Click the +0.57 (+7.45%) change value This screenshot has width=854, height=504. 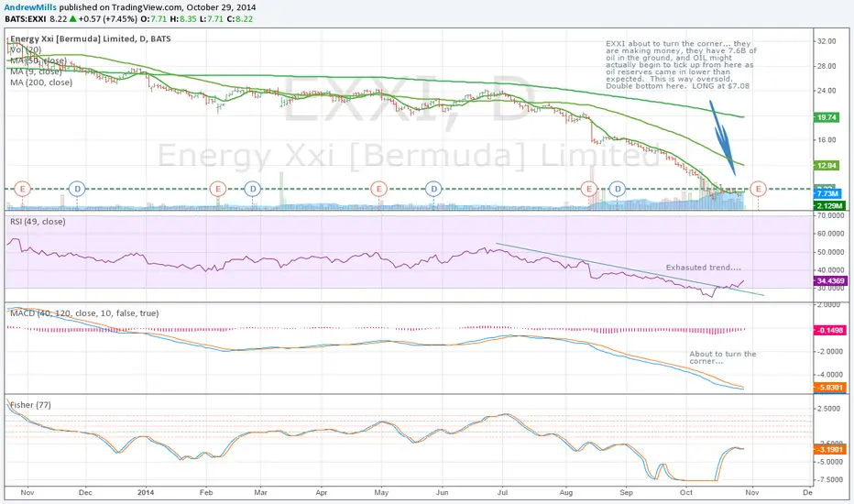pos(108,19)
